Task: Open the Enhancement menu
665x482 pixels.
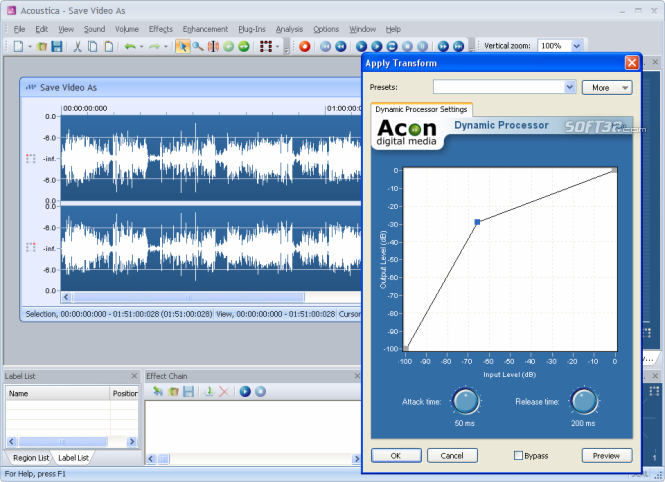Action: [205, 29]
